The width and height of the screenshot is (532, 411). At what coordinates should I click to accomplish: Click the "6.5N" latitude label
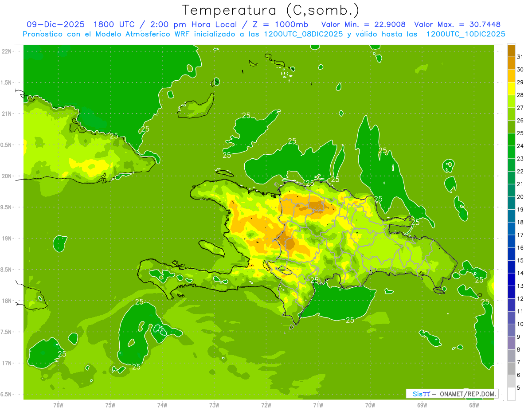pos(6,395)
